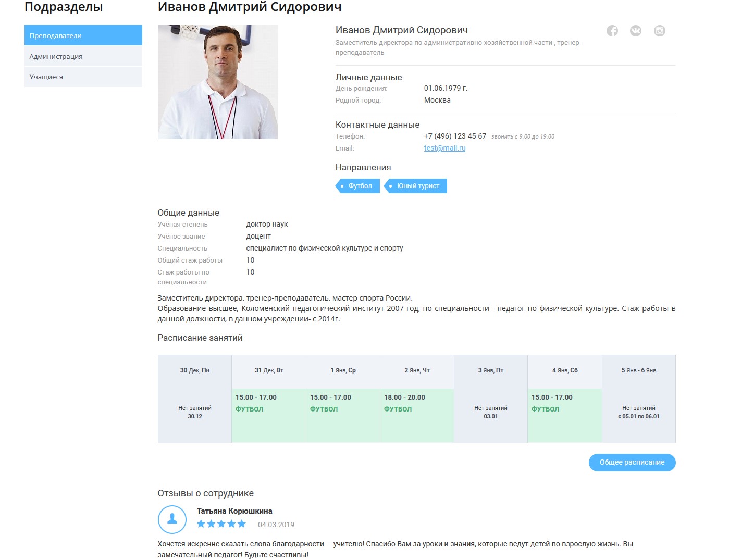Select the Футбол direction tag
This screenshot has width=729, height=560.
click(x=358, y=186)
